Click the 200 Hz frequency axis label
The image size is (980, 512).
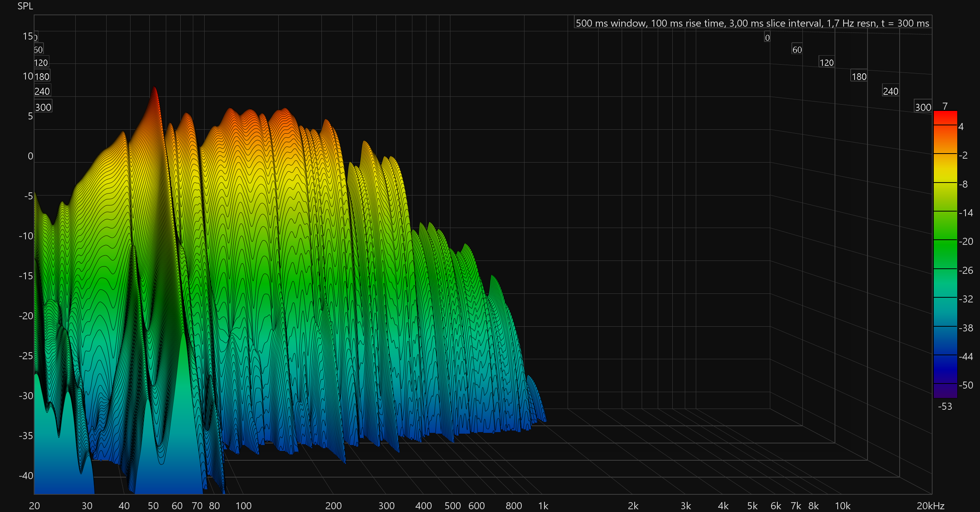tap(334, 506)
